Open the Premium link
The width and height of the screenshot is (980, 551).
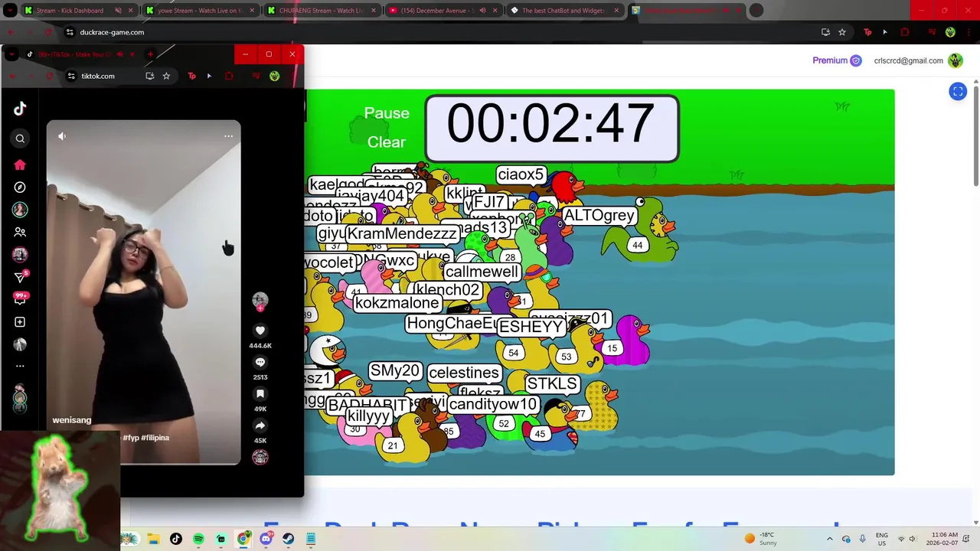[837, 60]
